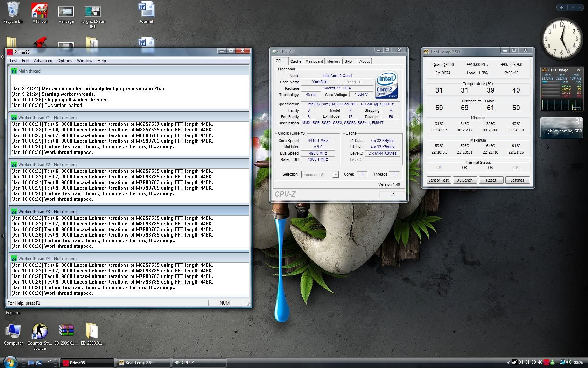The image size is (588, 368).
Task: Open the Window menu in Prime95
Action: coord(85,61)
